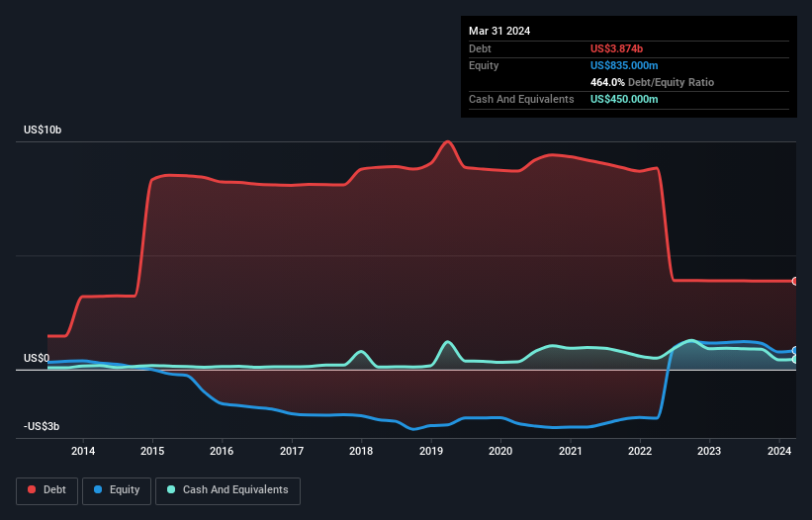The height and width of the screenshot is (520, 812).
Task: Click the 2015 x-axis label
Action: point(152,451)
